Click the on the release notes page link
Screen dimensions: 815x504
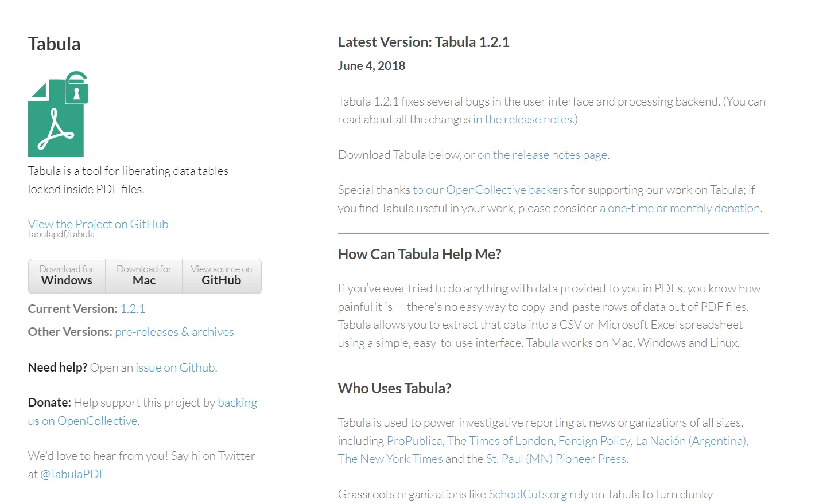pyautogui.click(x=542, y=154)
